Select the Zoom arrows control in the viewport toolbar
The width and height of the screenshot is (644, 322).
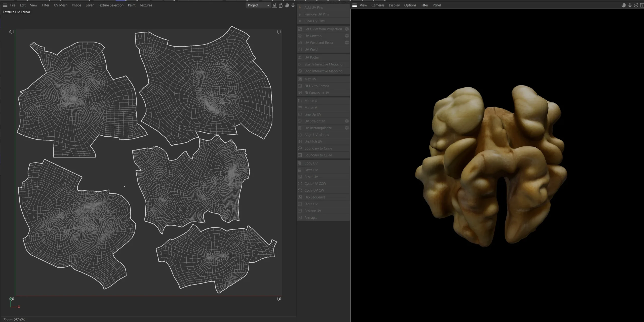[629, 5]
